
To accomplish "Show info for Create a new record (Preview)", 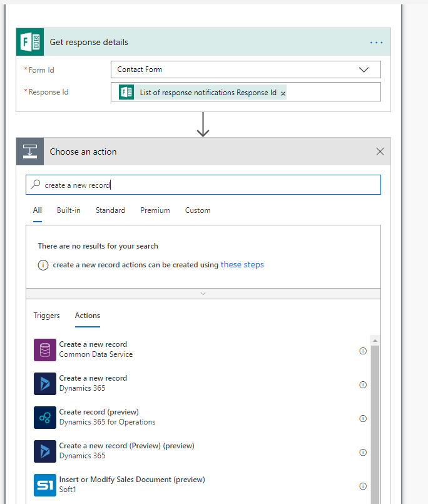I will 363,452.
